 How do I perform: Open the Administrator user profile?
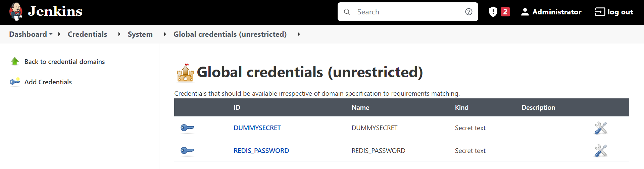[x=551, y=12]
